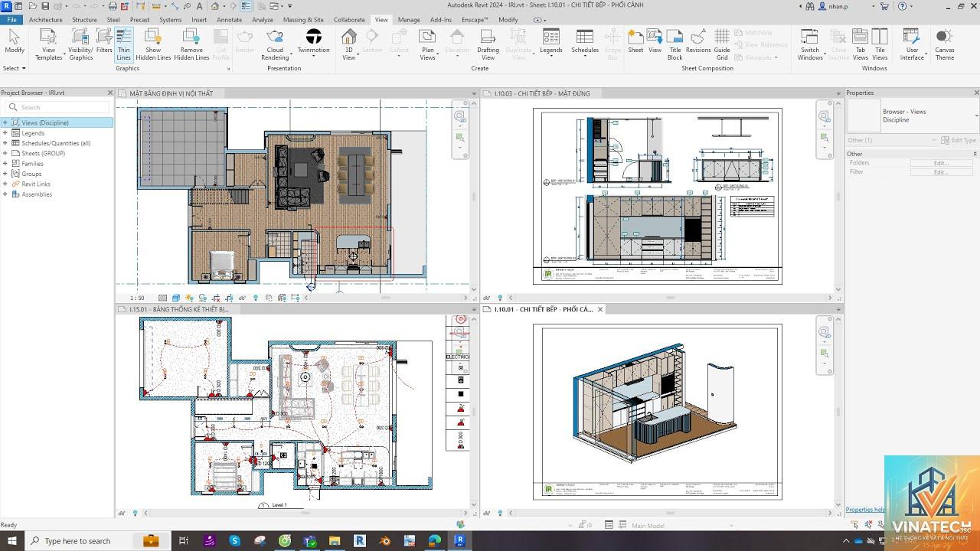Expand Views (Discipline) tree node

point(5,122)
